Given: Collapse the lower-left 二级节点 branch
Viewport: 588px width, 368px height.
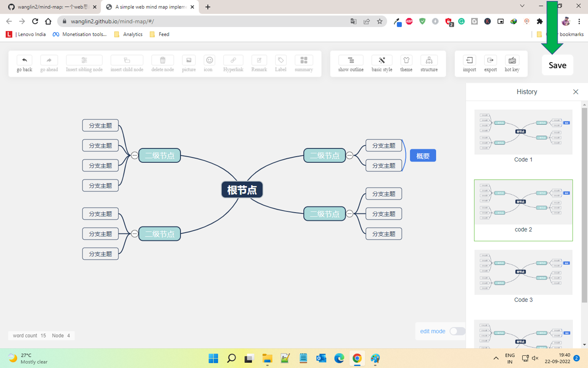Looking at the screenshot, I should pyautogui.click(x=135, y=234).
